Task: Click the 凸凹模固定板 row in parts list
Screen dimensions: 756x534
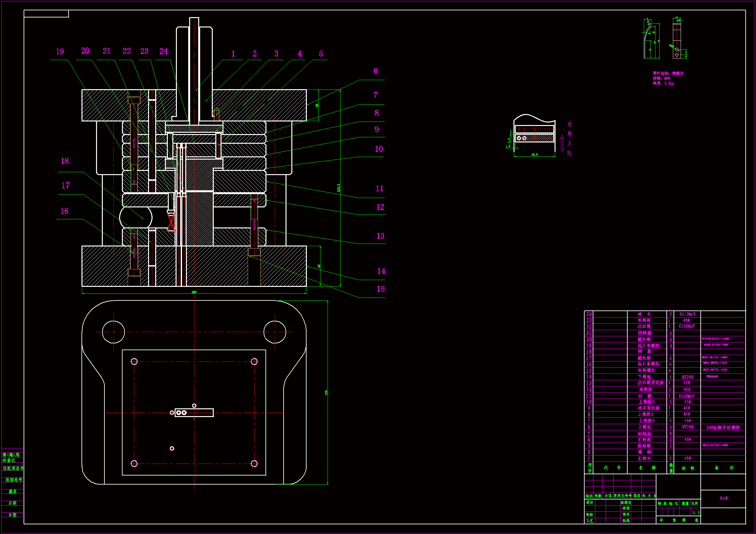Action: click(650, 383)
